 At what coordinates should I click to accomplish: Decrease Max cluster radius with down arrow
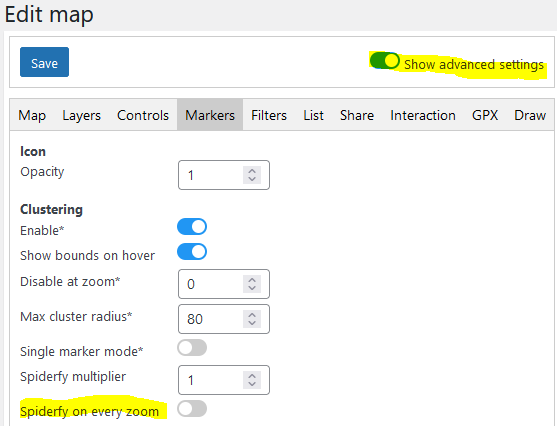pos(252,323)
